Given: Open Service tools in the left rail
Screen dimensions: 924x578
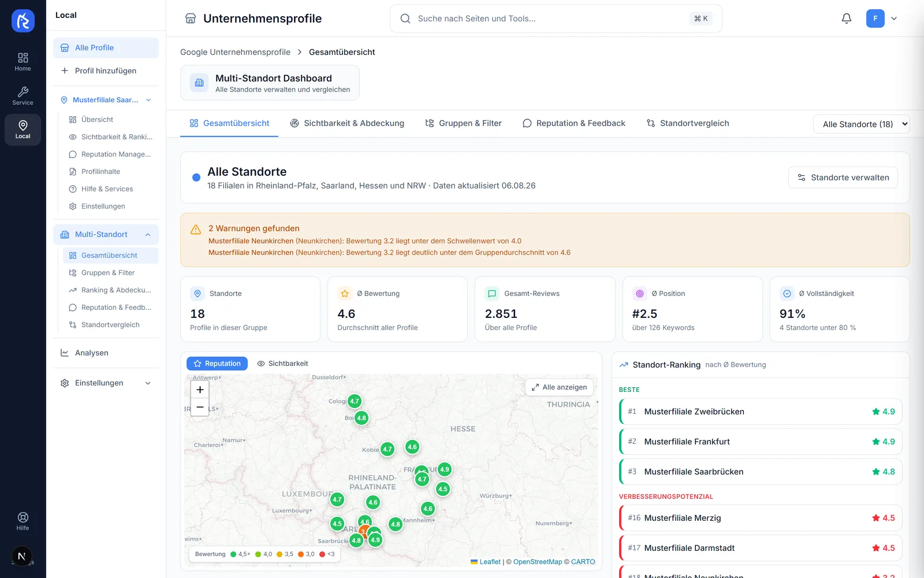Looking at the screenshot, I should point(23,96).
